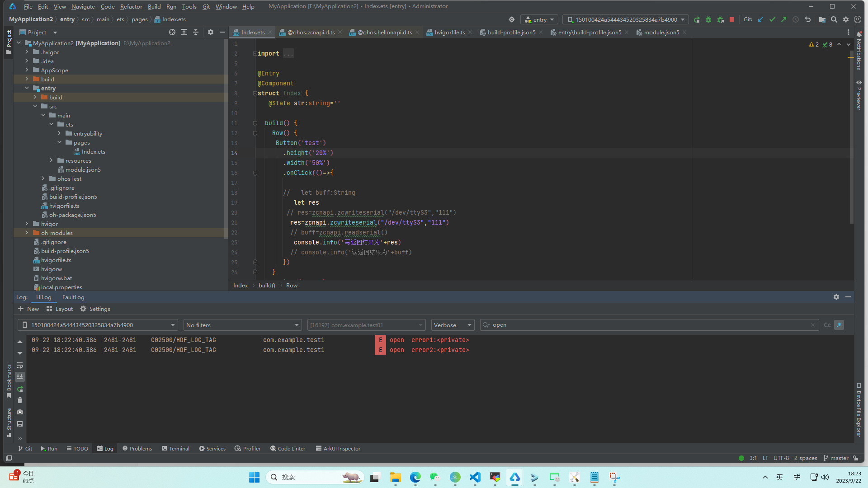
Task: Click Git push green arrow icon
Action: tap(784, 19)
